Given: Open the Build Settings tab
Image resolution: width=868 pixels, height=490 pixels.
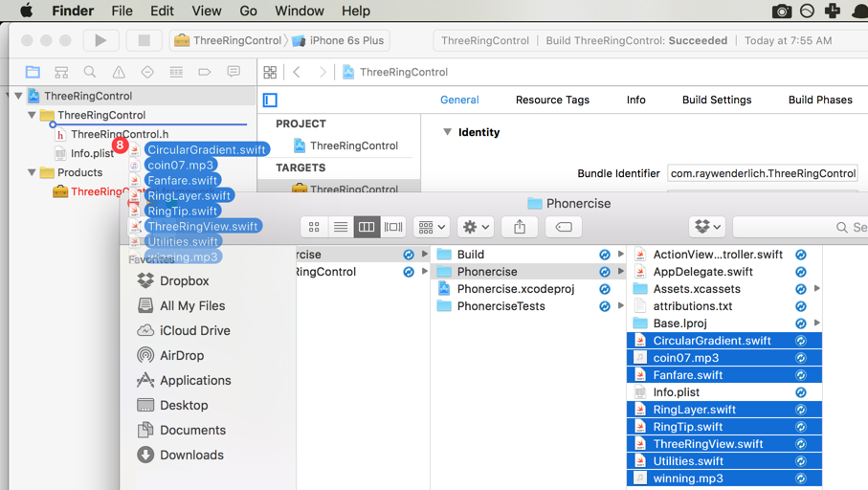Looking at the screenshot, I should pos(717,100).
